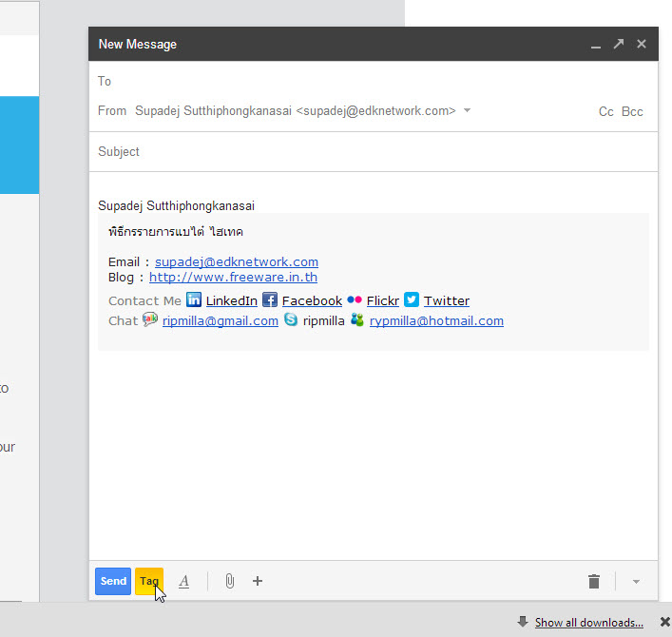Click the formatting options icon
The image size is (672, 637).
(x=183, y=581)
